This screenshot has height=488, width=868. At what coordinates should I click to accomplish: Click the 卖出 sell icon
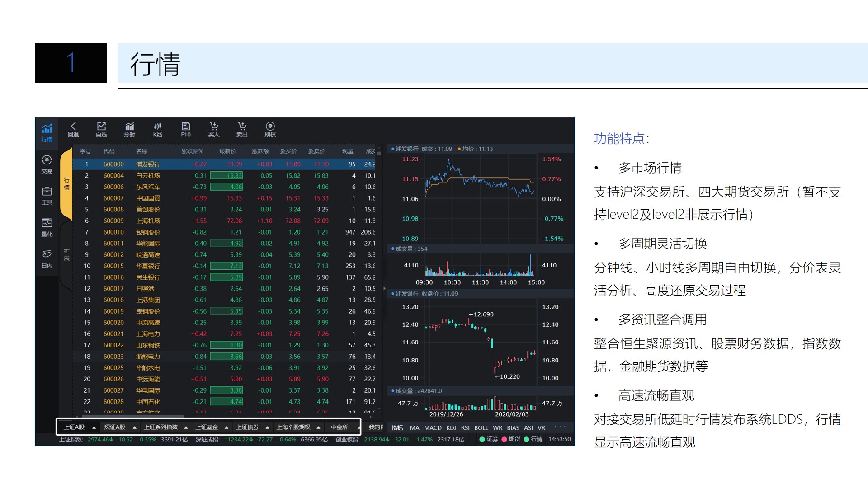point(242,130)
